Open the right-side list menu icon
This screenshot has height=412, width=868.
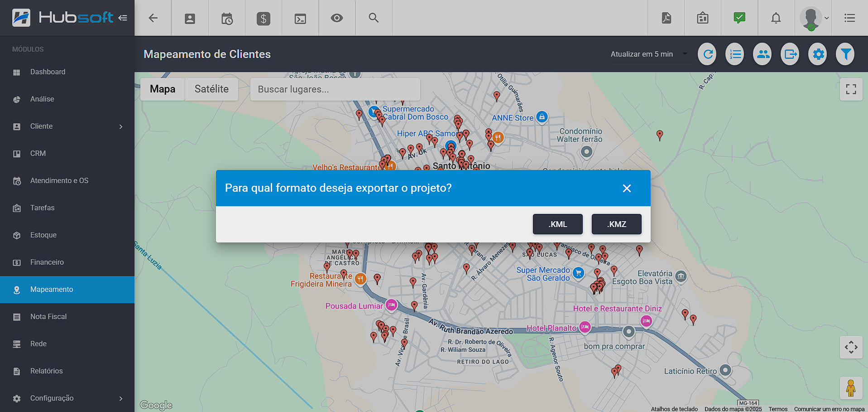[x=850, y=18]
